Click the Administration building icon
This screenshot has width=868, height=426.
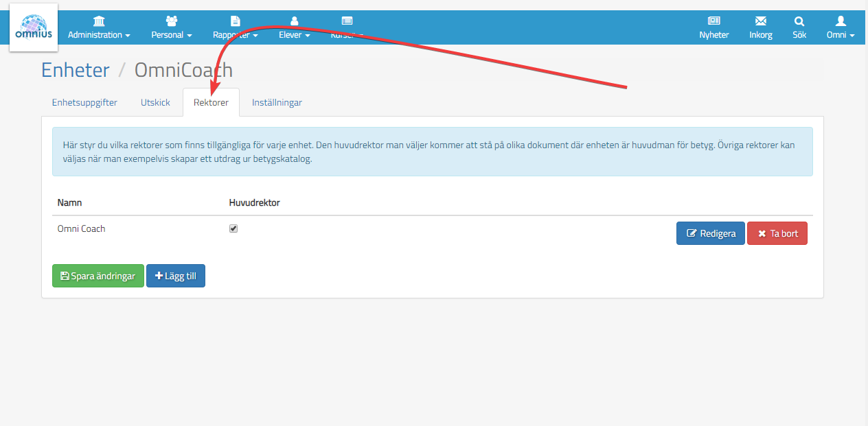point(99,21)
